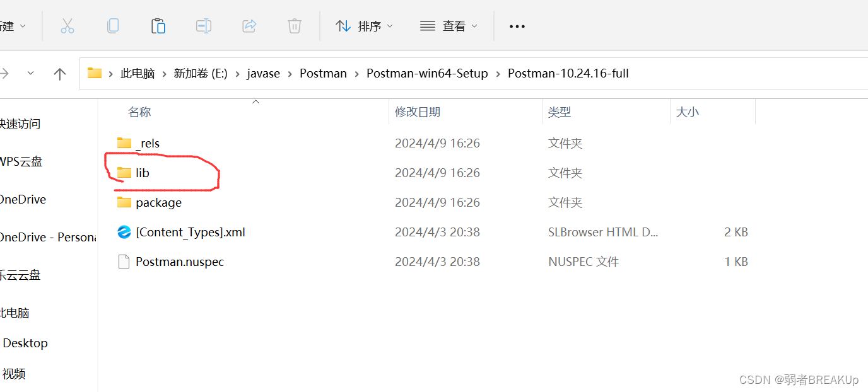The image size is (868, 392).
Task: Open 视频 in the sidebar
Action: coord(14,374)
